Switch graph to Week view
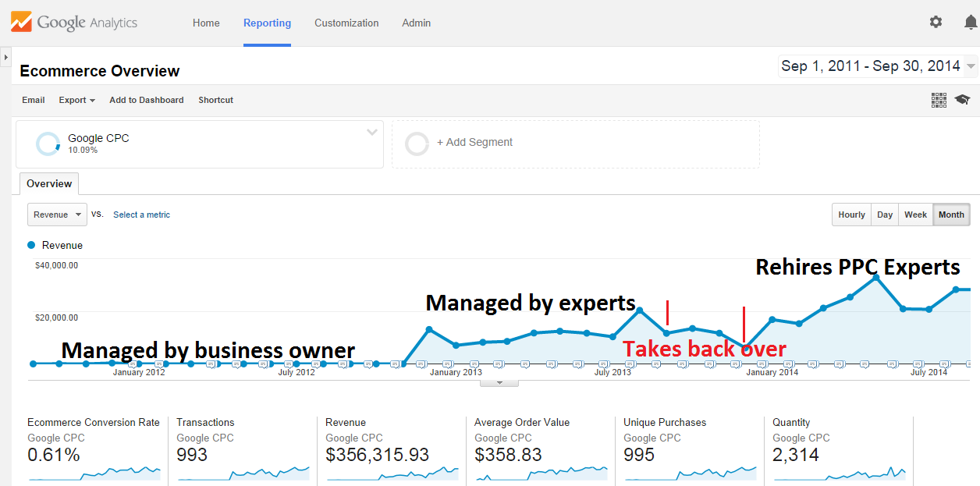Viewport: 980px width, 486px height. tap(915, 215)
